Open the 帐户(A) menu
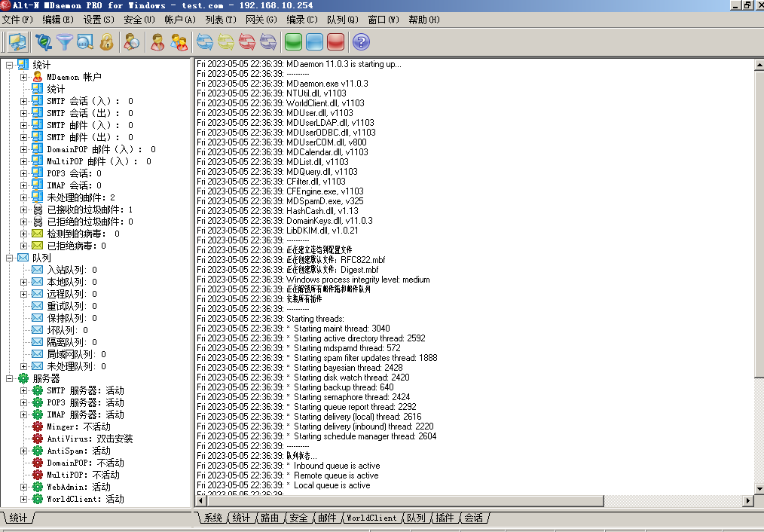The image size is (764, 532). point(180,20)
